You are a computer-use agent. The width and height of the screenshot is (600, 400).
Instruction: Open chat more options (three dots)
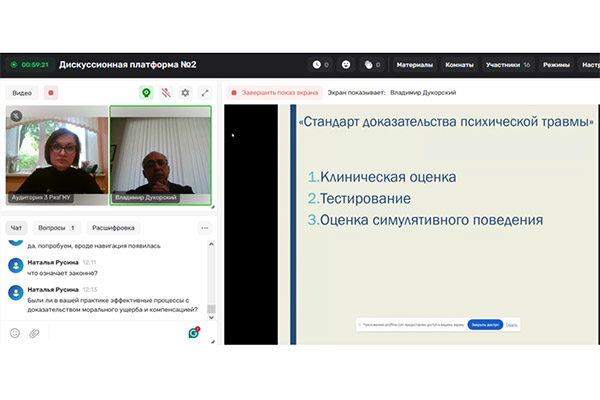pos(204,227)
